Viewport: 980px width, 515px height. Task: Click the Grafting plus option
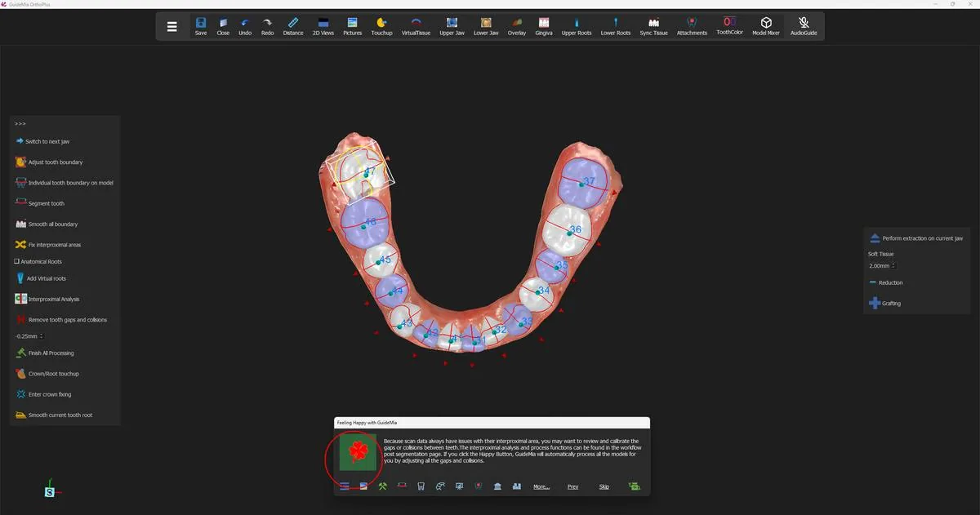tap(884, 304)
